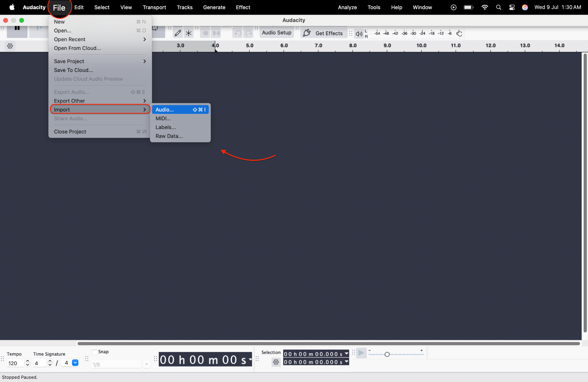Image resolution: width=588 pixels, height=382 pixels.
Task: Select Save To Cloud... menu item
Action: click(x=100, y=70)
